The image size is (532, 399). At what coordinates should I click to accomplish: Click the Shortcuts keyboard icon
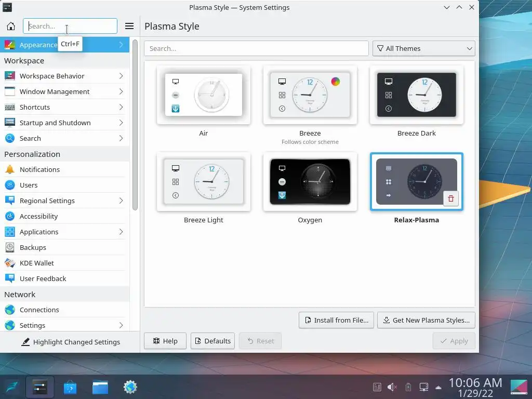pyautogui.click(x=10, y=107)
